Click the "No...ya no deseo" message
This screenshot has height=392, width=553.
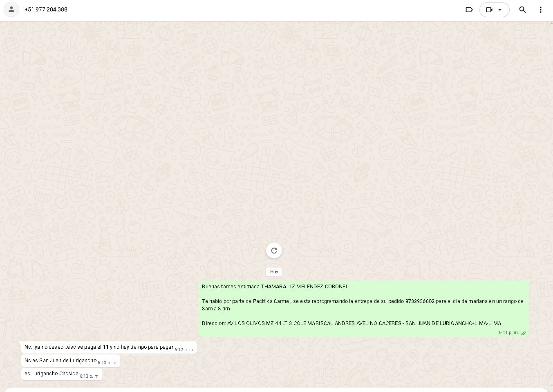[99, 347]
